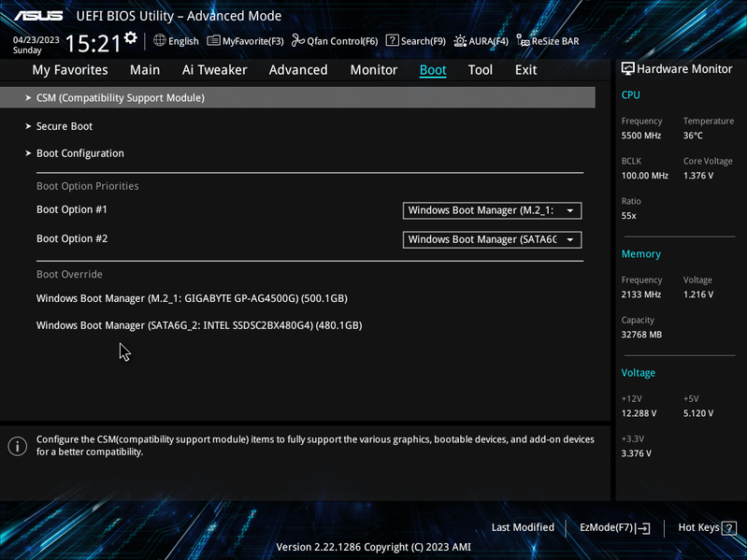
Task: Click the globe language icon
Action: coord(160,40)
